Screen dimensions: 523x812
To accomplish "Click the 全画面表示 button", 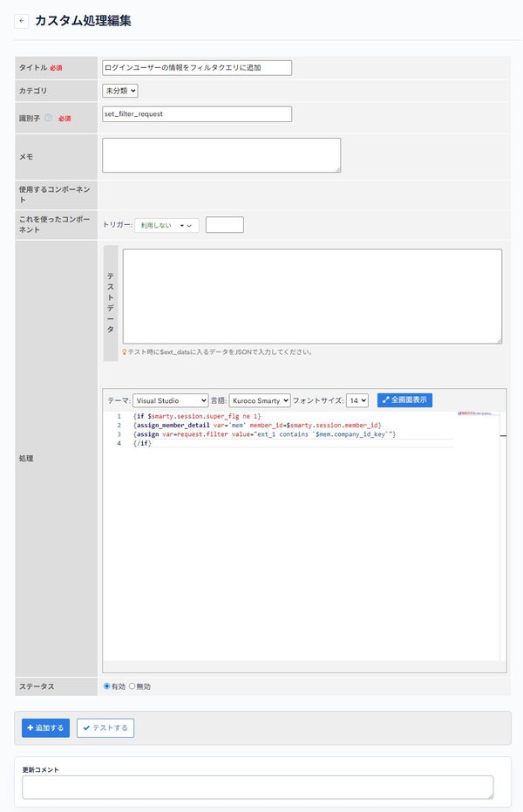I will tap(404, 399).
